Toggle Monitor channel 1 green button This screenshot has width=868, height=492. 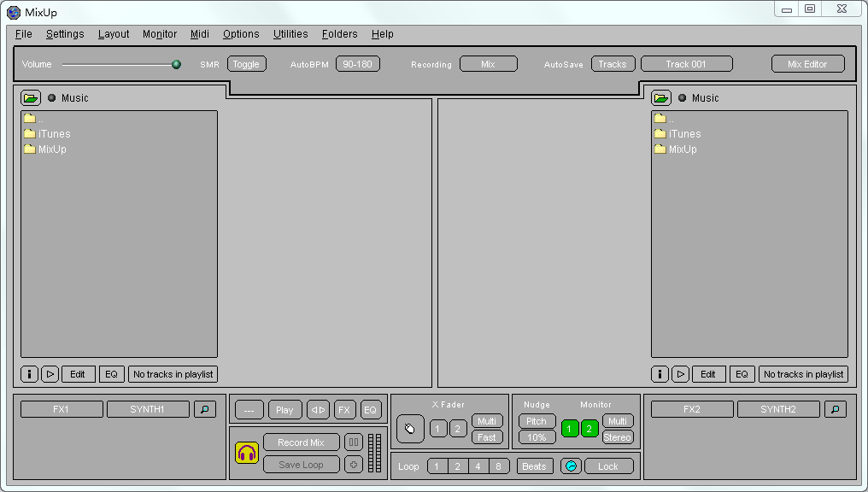point(570,429)
